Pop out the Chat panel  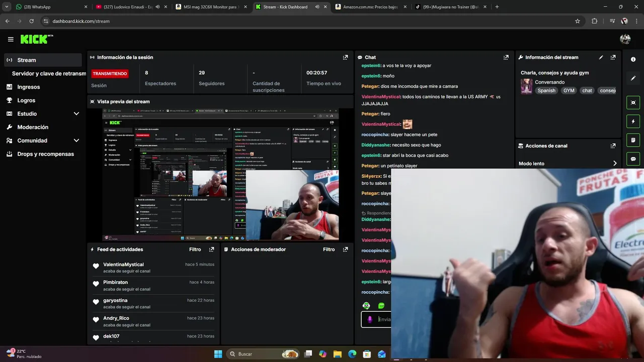[506, 57]
